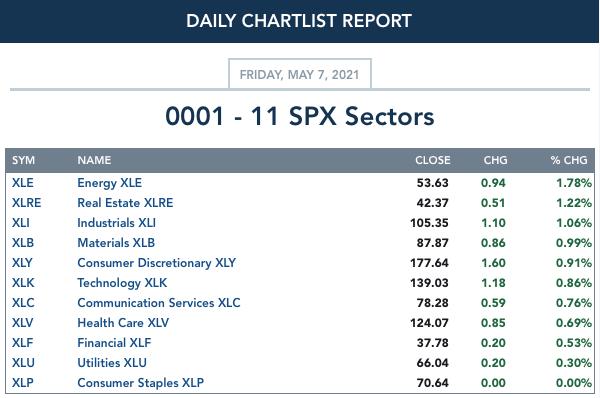Open Real Estate XLRE chart link
The image size is (600, 398).
(x=125, y=203)
